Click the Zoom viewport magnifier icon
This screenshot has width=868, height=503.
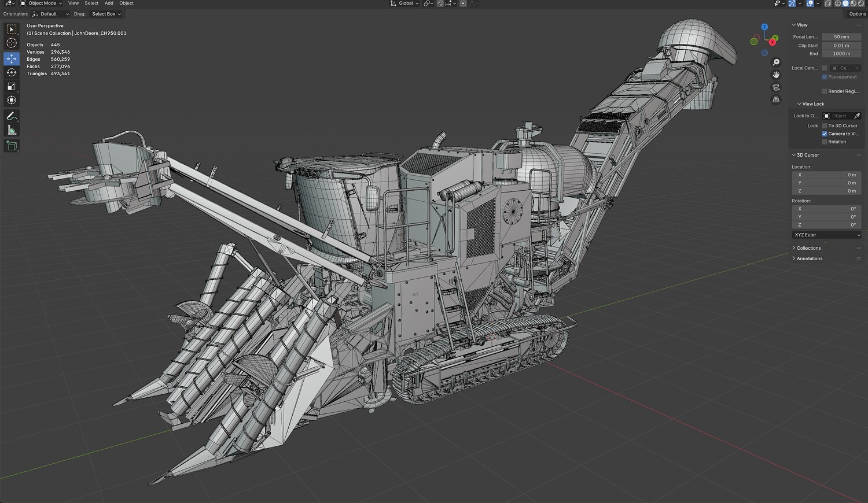click(776, 62)
